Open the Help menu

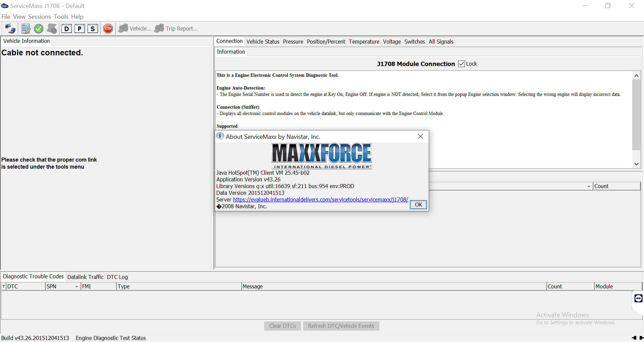[x=77, y=17]
